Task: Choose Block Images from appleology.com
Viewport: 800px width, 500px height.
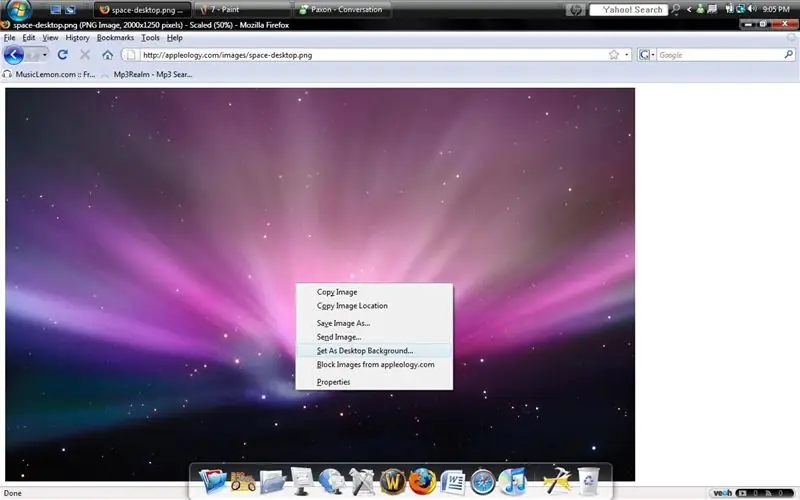Action: click(x=374, y=364)
